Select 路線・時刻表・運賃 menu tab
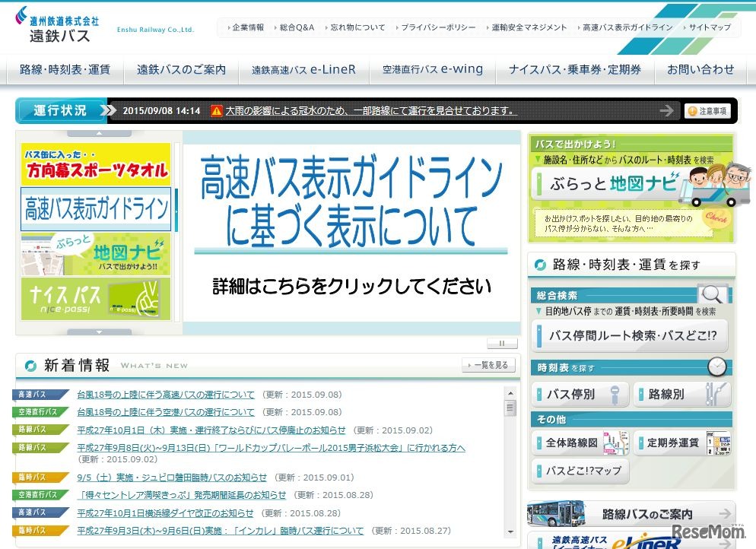This screenshot has width=756, height=549. 65,69
